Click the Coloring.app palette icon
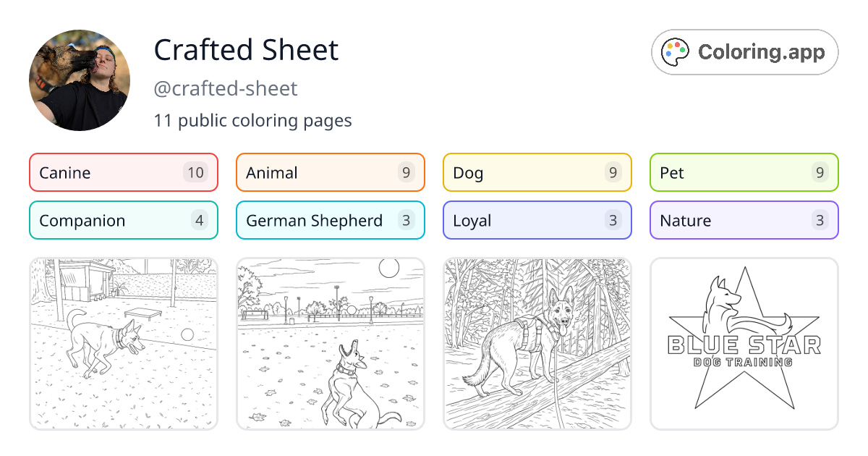868x456 pixels. click(676, 51)
